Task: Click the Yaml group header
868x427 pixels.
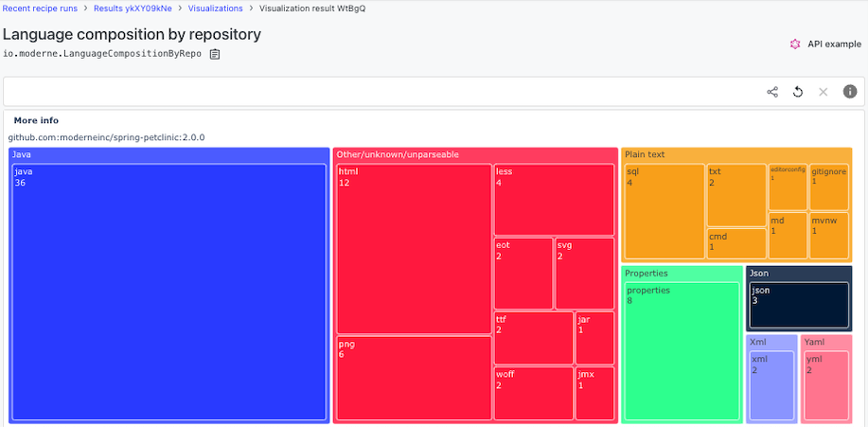Action: (x=826, y=342)
